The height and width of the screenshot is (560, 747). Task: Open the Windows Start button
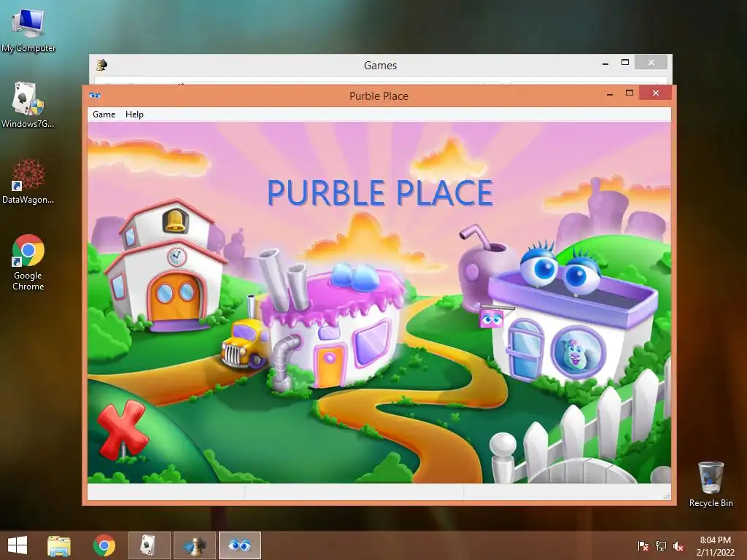tap(18, 545)
